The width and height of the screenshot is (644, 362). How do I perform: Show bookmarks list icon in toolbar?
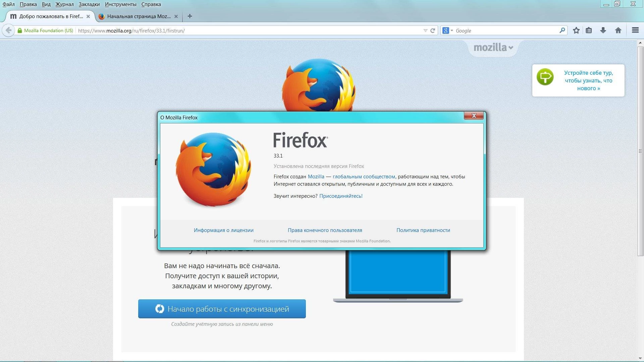tap(589, 31)
